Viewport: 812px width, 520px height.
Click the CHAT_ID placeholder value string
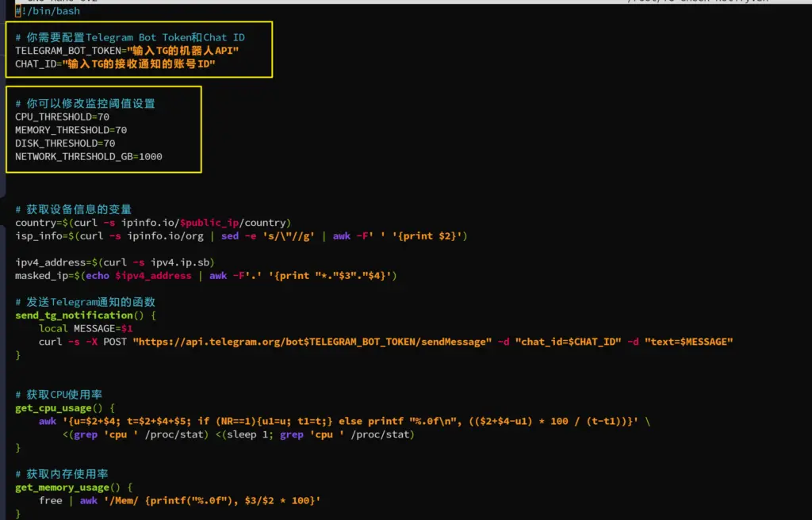click(139, 64)
